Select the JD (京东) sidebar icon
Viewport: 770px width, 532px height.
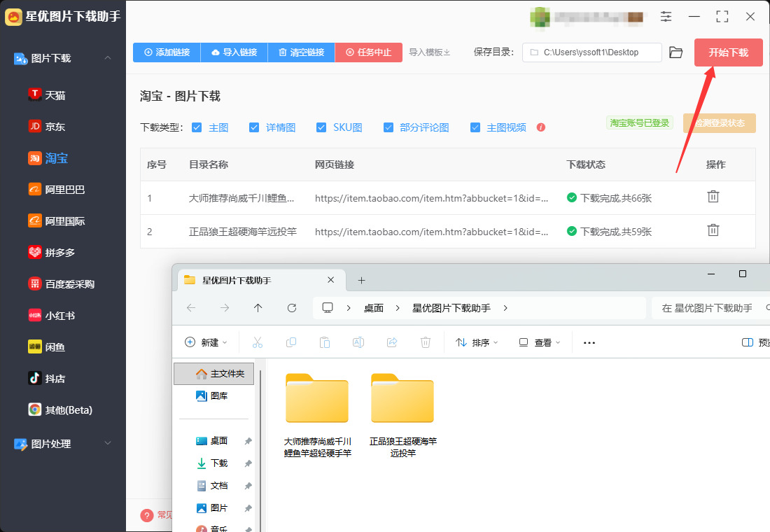coord(35,126)
